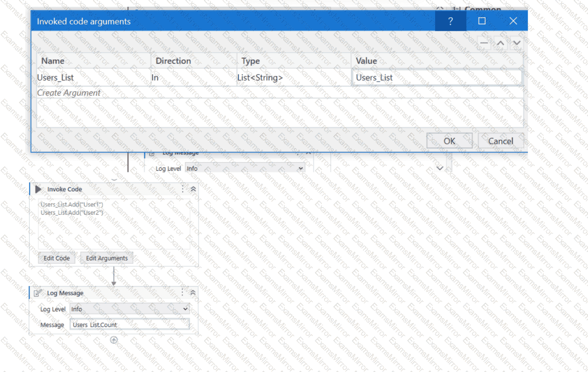This screenshot has height=372, width=588.
Task: Collapse the bottom Log Message activity
Action: pyautogui.click(x=193, y=293)
